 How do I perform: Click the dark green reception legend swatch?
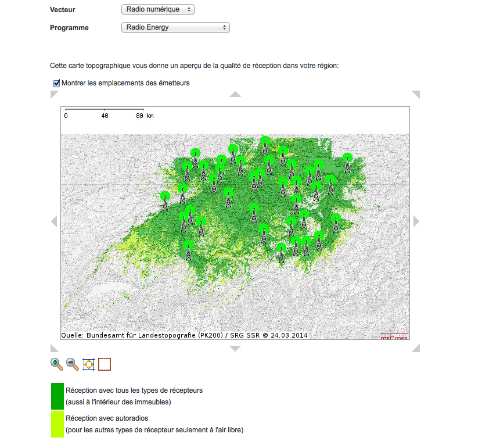[57, 396]
